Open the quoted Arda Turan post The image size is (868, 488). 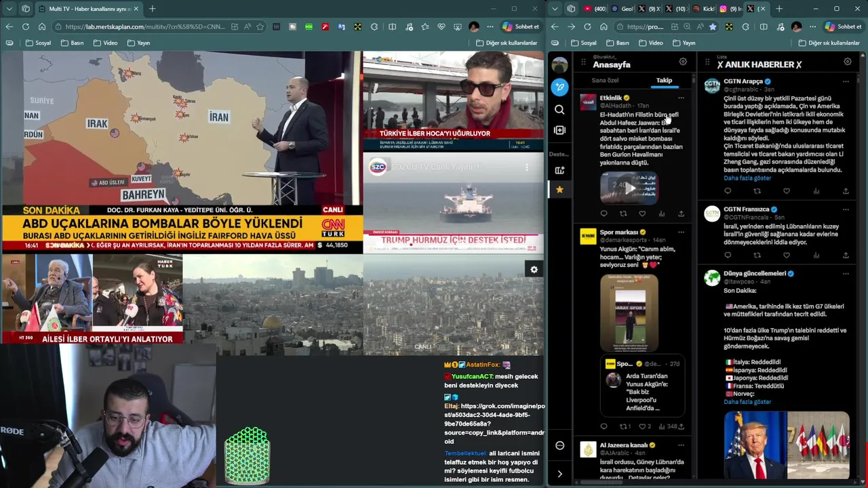[x=642, y=385]
